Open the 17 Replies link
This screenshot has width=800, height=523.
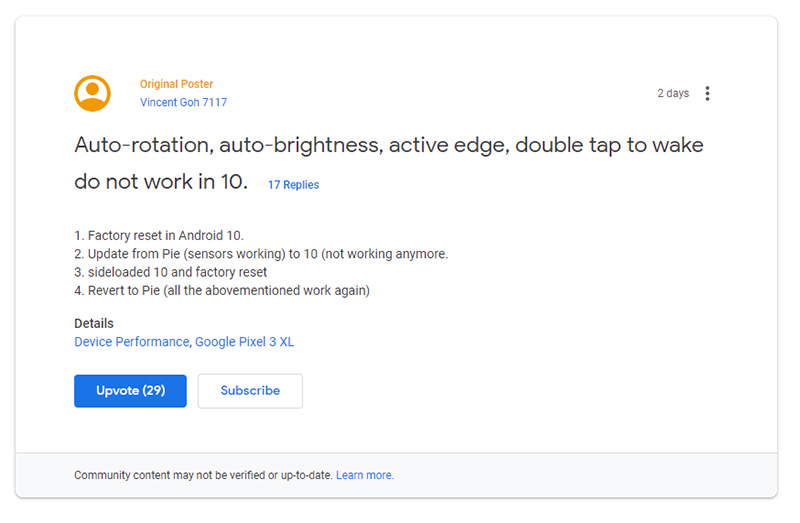click(293, 185)
